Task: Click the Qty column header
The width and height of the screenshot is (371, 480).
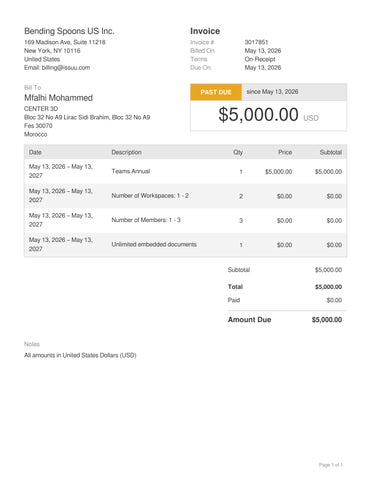Action: point(238,152)
